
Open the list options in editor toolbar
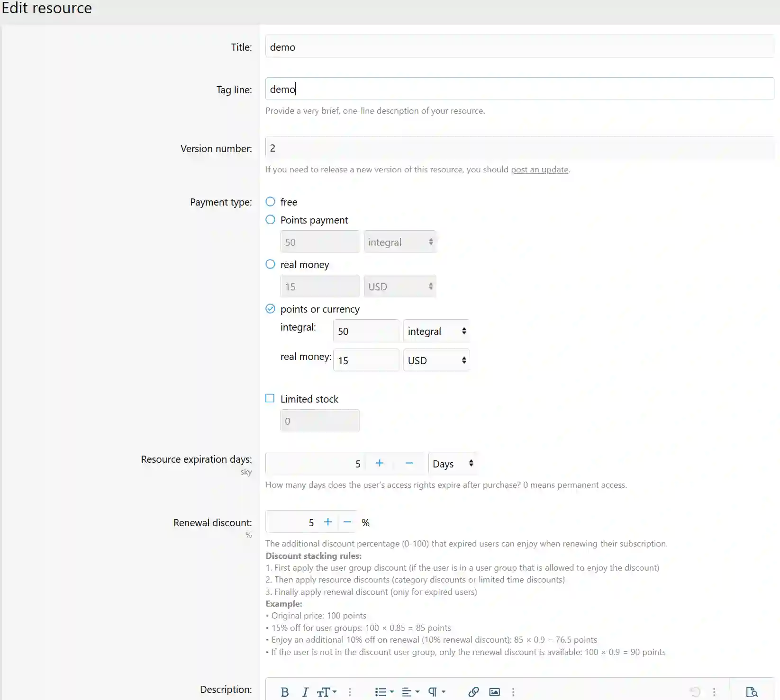[x=384, y=692]
